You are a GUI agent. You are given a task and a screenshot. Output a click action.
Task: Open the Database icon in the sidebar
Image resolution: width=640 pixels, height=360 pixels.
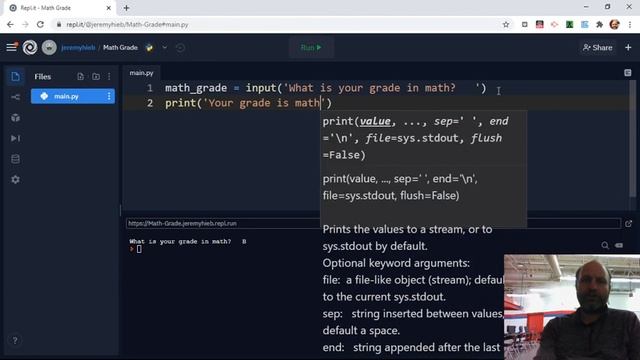tap(16, 159)
